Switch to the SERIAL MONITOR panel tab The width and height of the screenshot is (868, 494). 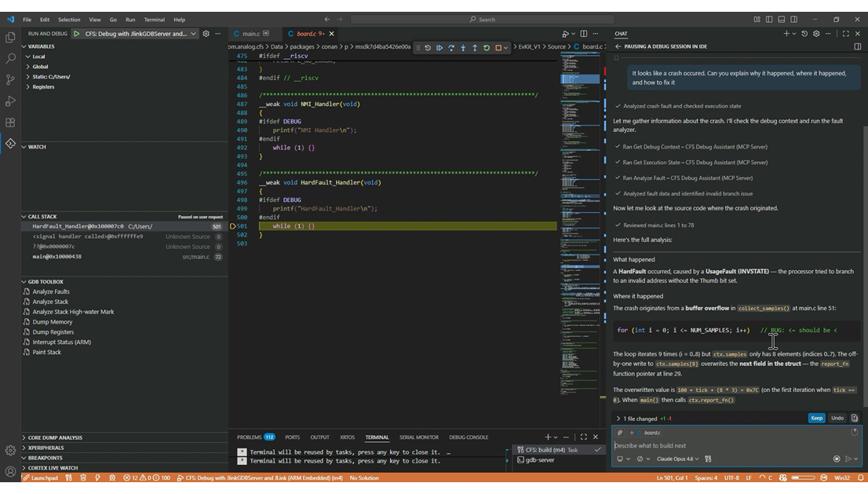pyautogui.click(x=418, y=437)
